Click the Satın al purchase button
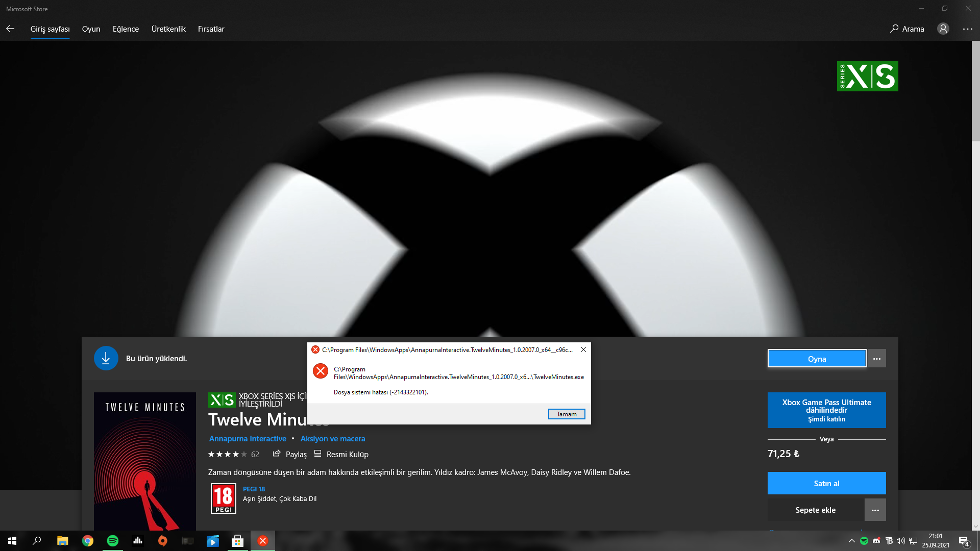980x551 pixels. point(826,483)
